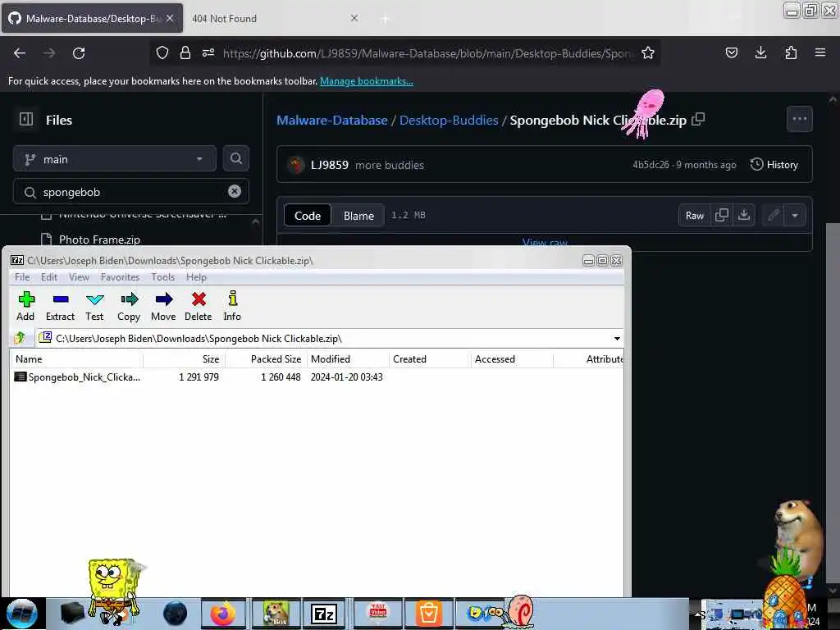Open the Tools menu in 7-Zip

coord(163,277)
